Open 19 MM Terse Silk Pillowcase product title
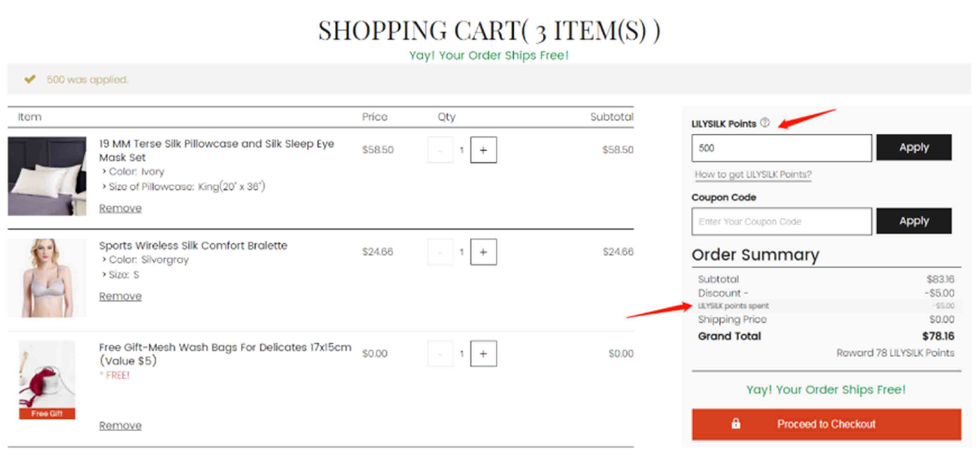This screenshot has width=980, height=462. [216, 151]
